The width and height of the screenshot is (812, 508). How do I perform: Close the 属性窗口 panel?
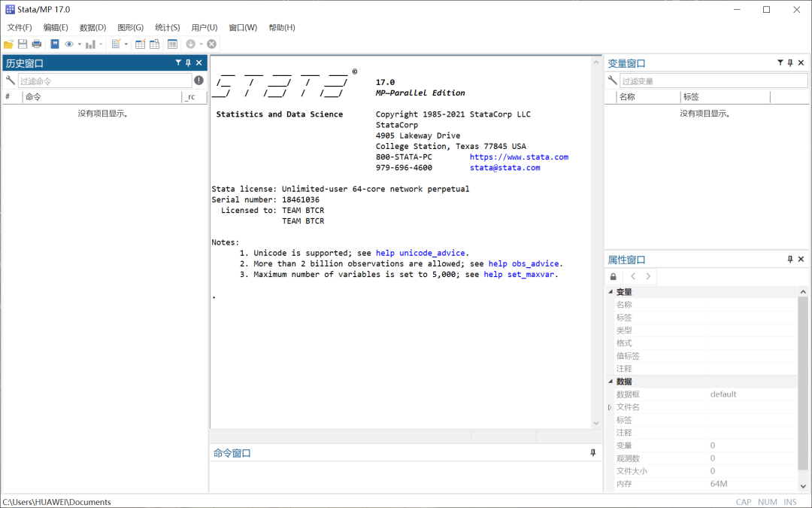(x=801, y=259)
